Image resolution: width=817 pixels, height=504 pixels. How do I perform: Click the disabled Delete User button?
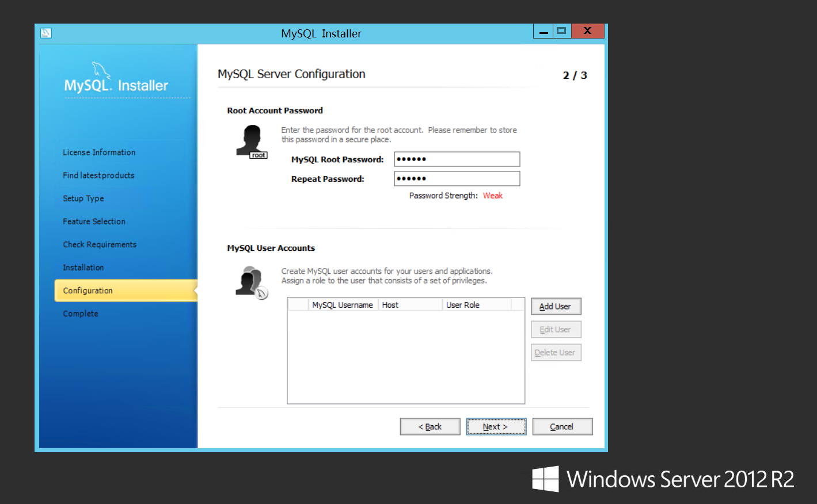(x=556, y=353)
